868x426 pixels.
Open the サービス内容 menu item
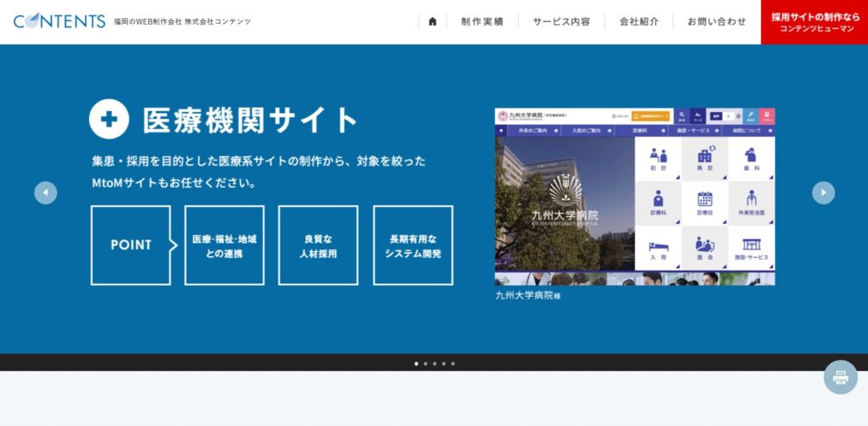[x=561, y=21]
